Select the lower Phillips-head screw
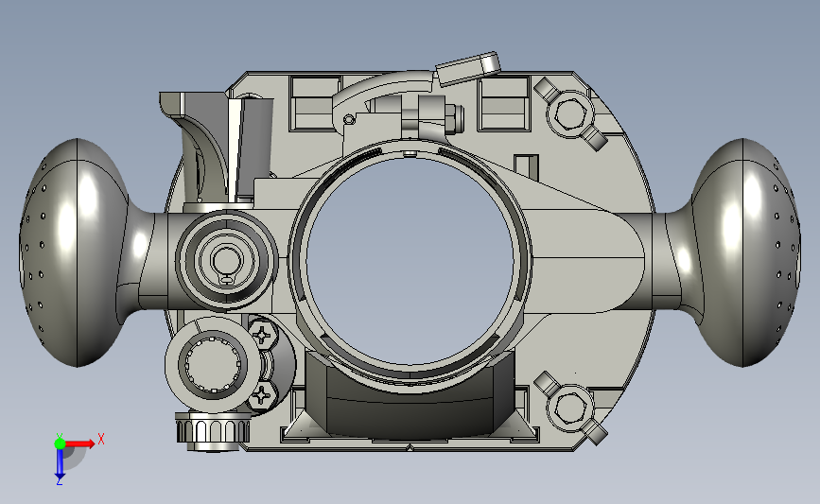 pos(263,394)
